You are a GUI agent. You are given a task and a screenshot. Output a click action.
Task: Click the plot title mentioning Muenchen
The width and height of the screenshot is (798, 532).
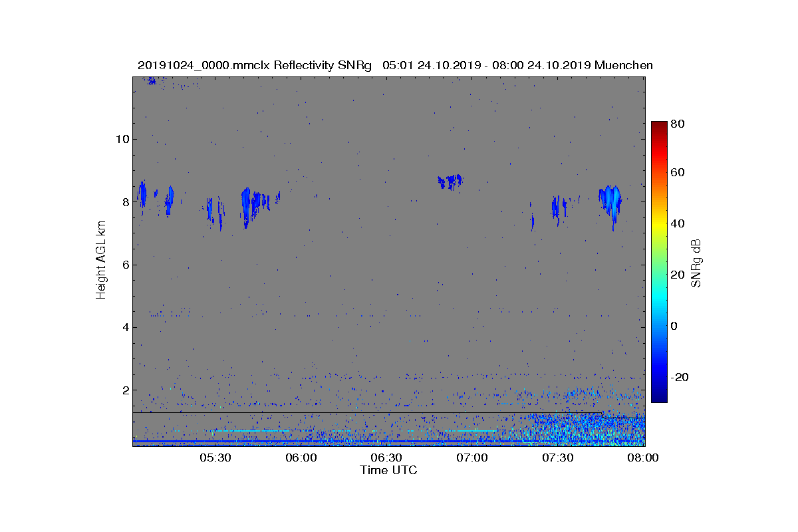(395, 65)
